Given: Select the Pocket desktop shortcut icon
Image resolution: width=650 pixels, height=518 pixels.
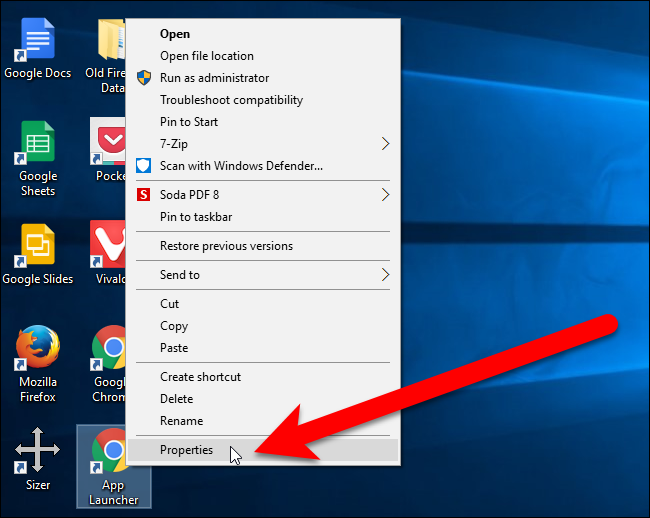Looking at the screenshot, I should coord(108,141).
